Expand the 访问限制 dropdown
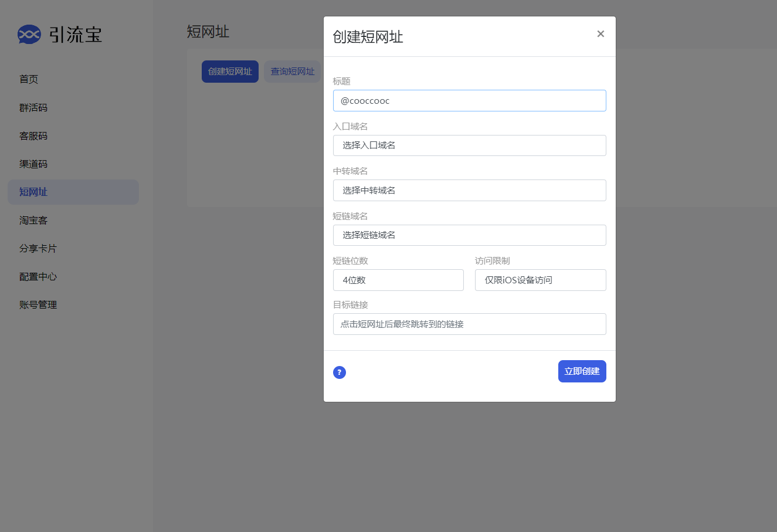This screenshot has width=777, height=532. [541, 280]
